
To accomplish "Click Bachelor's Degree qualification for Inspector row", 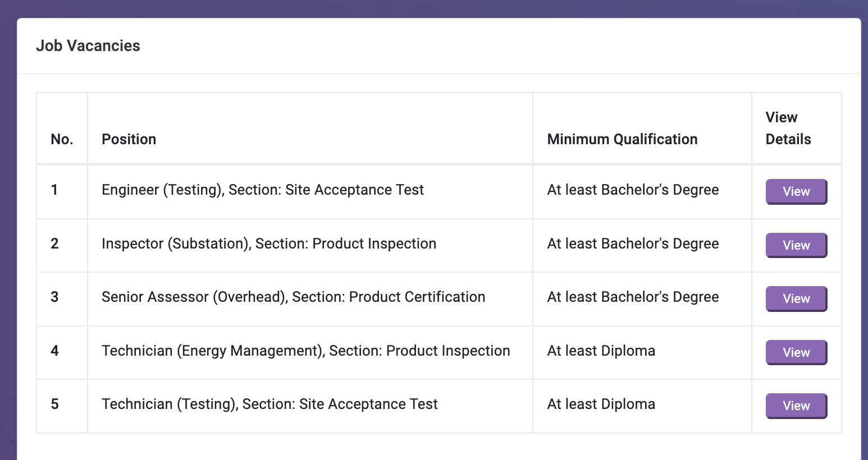I will coord(633,243).
